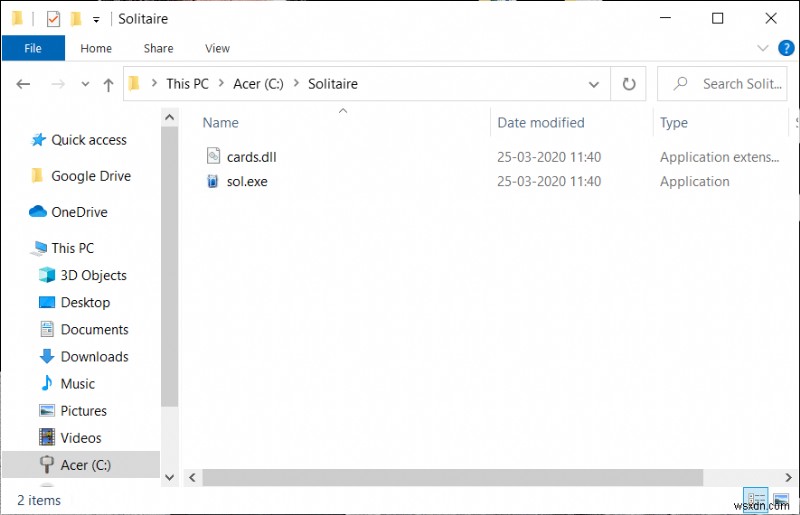Screen dimensions: 800x515
Task: Click Solitaire in the address bar path
Action: (x=333, y=84)
